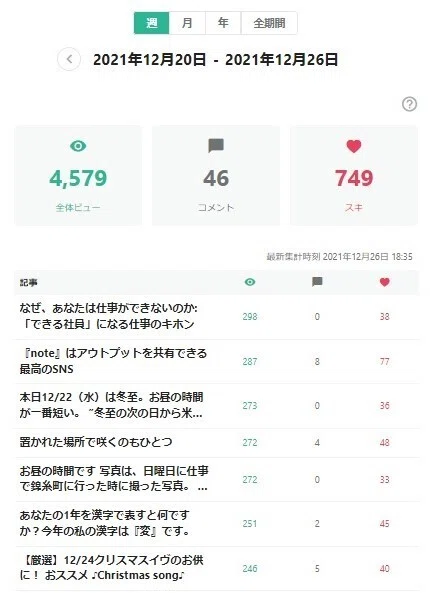Image resolution: width=430 pixels, height=593 pixels.
Task: Open article お昼の時間です 写真は、日曜日に仕事
Action: [x=114, y=479]
